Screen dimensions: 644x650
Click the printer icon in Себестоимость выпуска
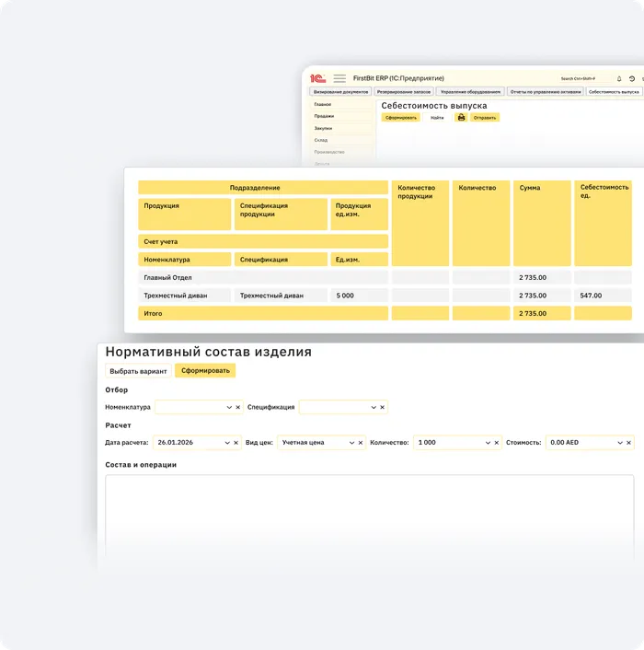pos(461,118)
